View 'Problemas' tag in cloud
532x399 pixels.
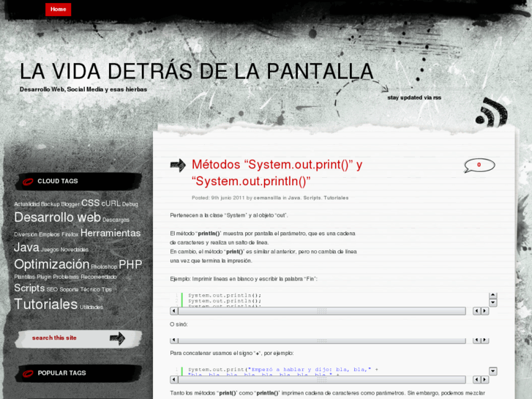tap(66, 277)
